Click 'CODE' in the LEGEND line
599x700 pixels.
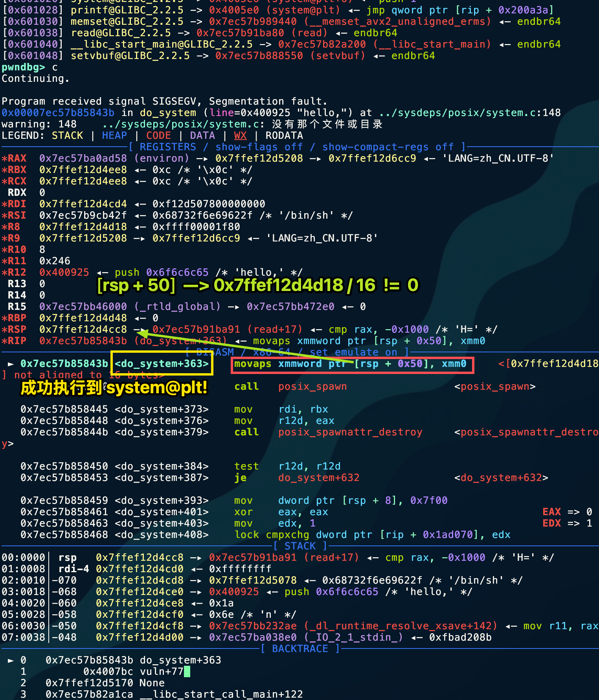coord(158,136)
